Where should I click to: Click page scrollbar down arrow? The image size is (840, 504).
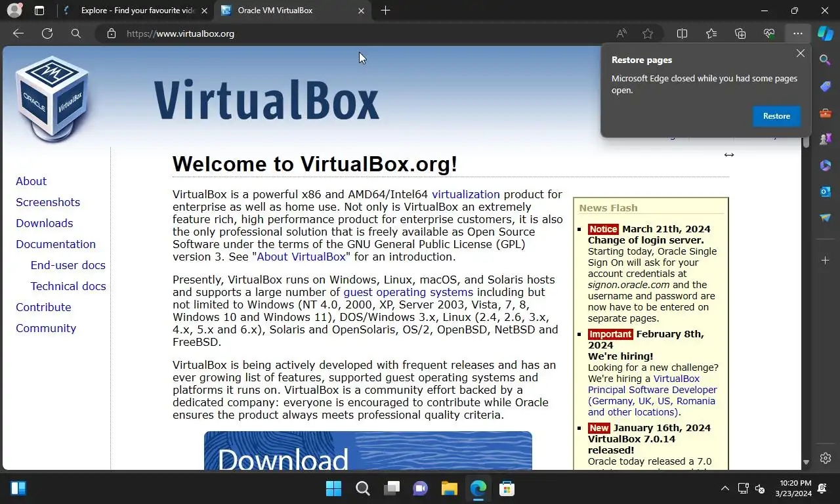click(x=806, y=463)
